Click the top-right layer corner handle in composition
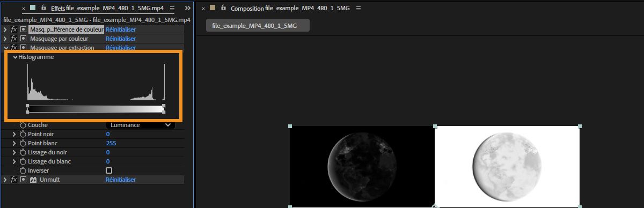The height and width of the screenshot is (208, 644). (580, 127)
